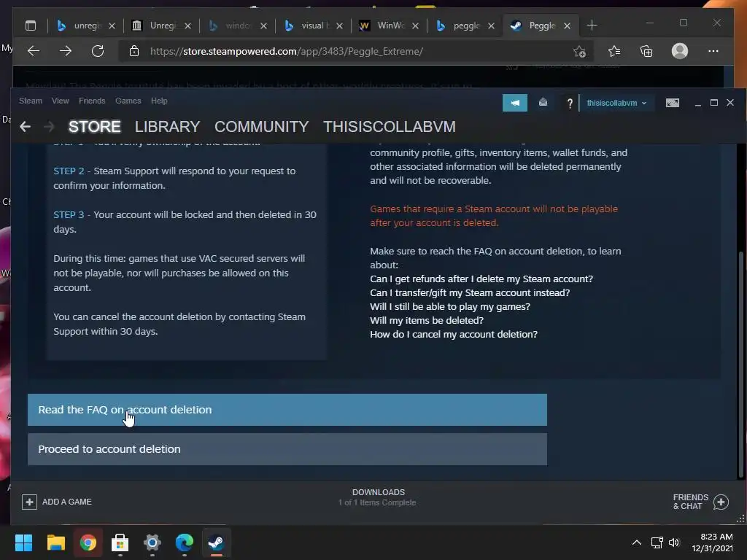Open Edge profile avatar
This screenshot has height=560, width=747.
point(680,51)
